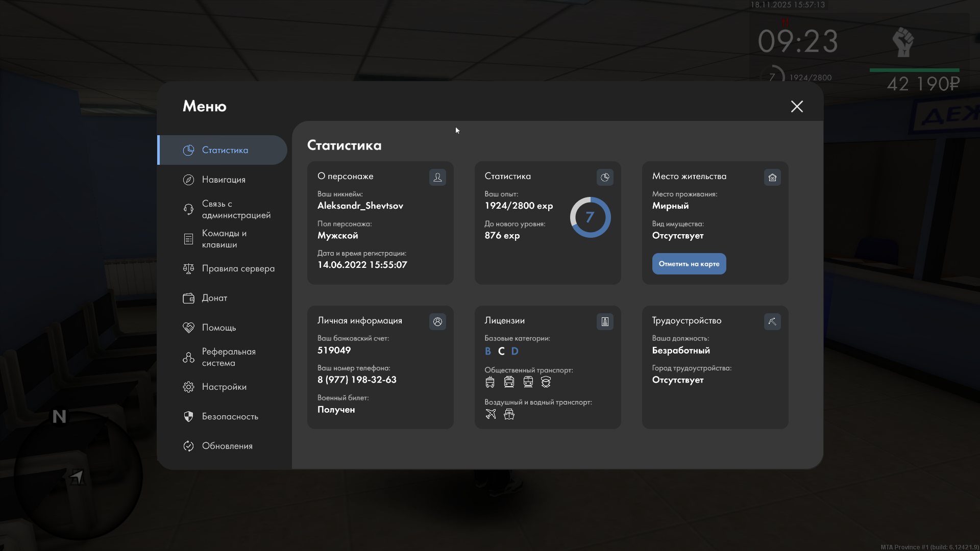Click the account icon in Личная информация card
980x551 pixels.
click(437, 321)
